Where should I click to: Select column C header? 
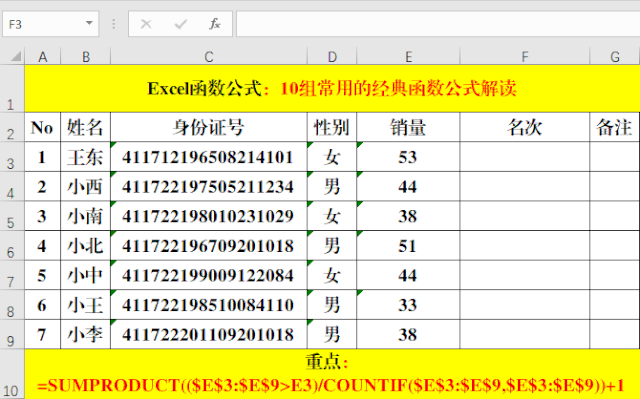click(x=209, y=56)
